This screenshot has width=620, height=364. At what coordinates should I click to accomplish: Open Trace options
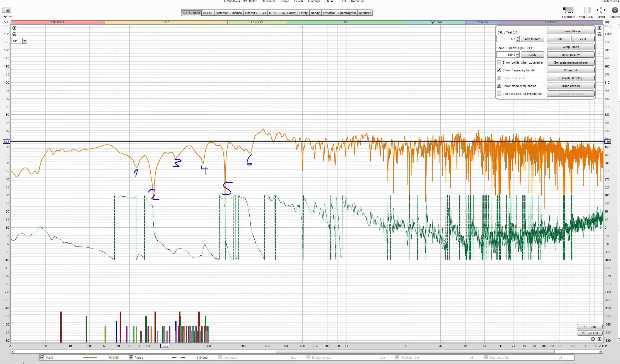(571, 86)
